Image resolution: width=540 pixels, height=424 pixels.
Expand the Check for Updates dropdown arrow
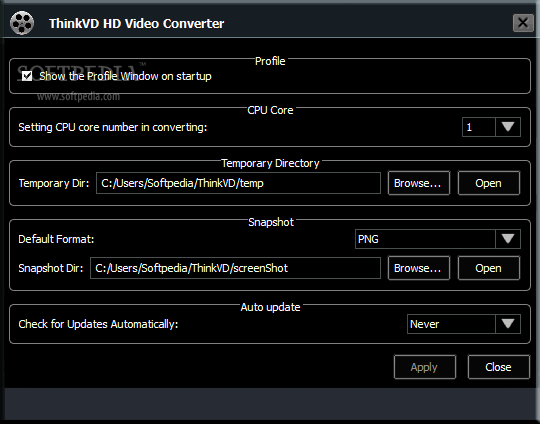(508, 324)
